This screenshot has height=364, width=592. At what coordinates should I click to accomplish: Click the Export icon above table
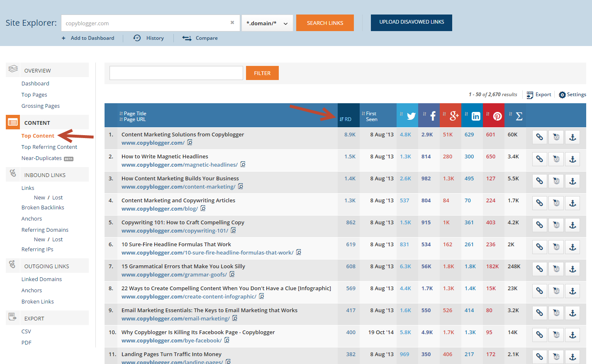pyautogui.click(x=530, y=95)
